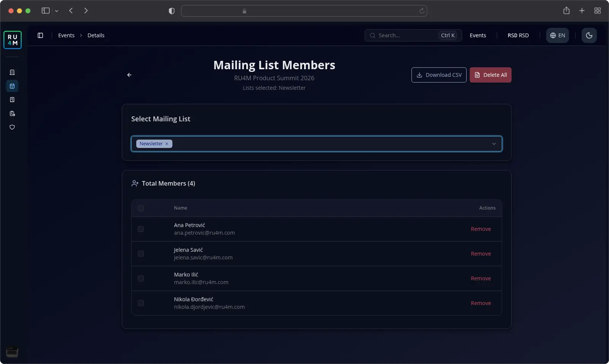Remove Marko Ilić from the list
This screenshot has height=364, width=609.
coord(481,278)
